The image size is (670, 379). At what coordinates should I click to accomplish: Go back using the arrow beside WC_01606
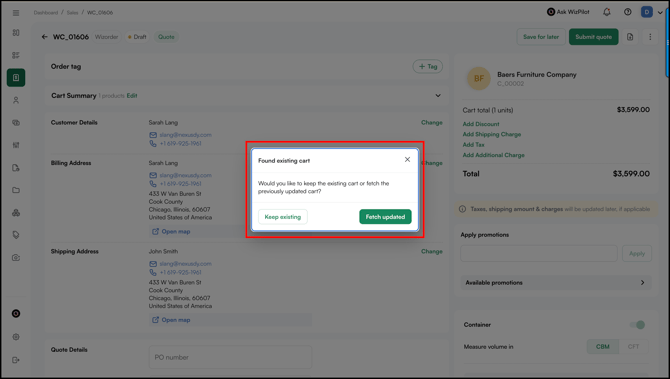click(x=44, y=37)
